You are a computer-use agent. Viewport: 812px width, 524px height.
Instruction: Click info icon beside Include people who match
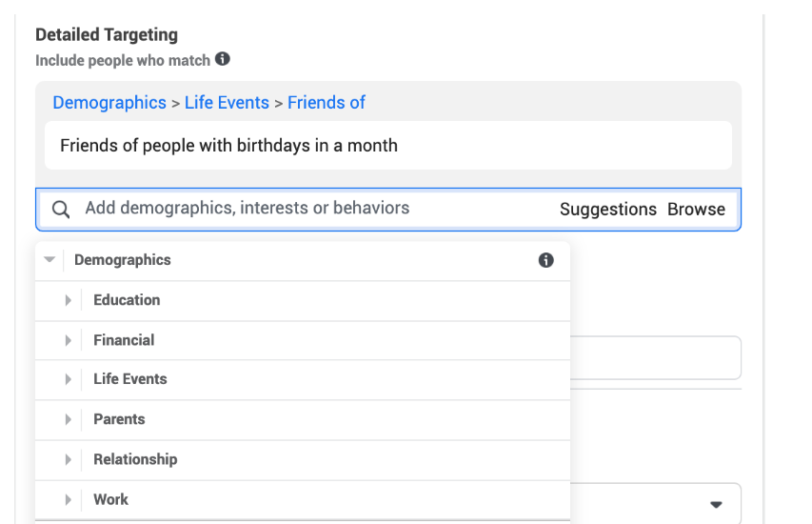coord(223,59)
